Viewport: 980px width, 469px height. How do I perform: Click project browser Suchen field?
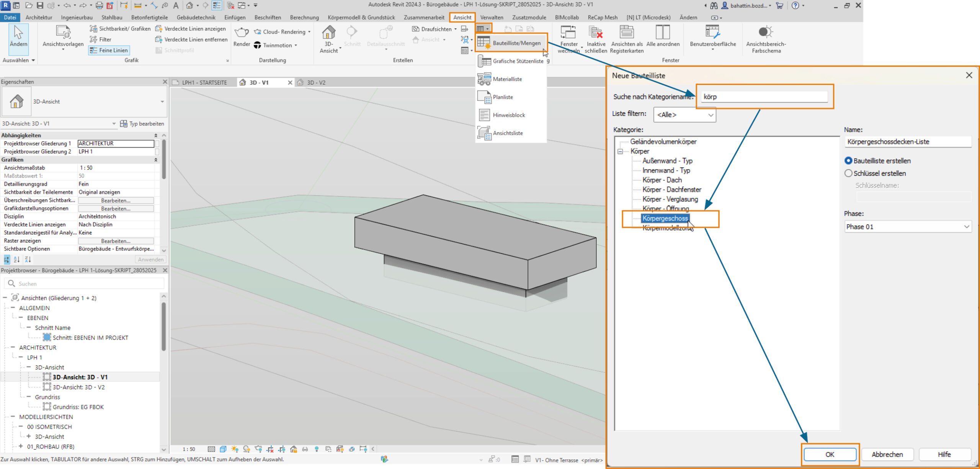[84, 284]
